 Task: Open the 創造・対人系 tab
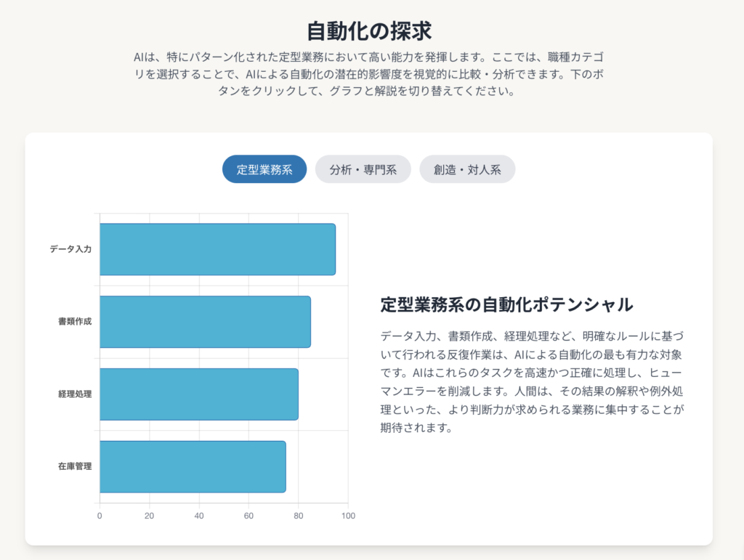point(467,169)
